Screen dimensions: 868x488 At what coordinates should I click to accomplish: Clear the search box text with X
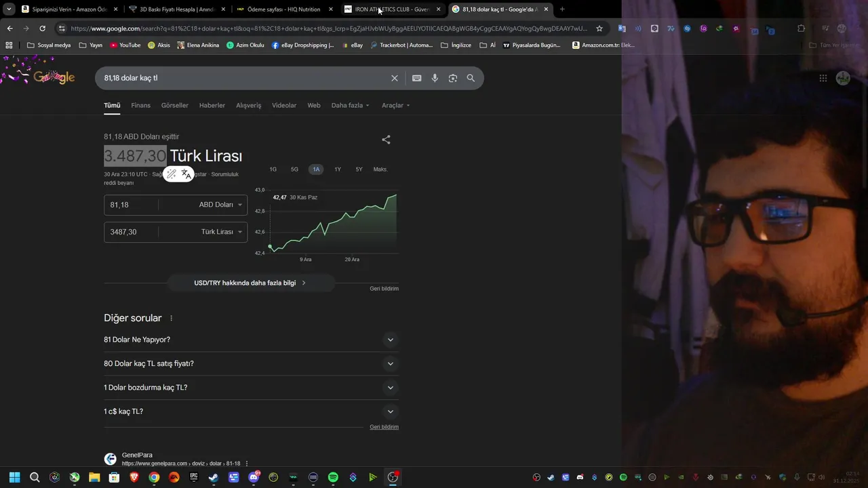coord(395,78)
